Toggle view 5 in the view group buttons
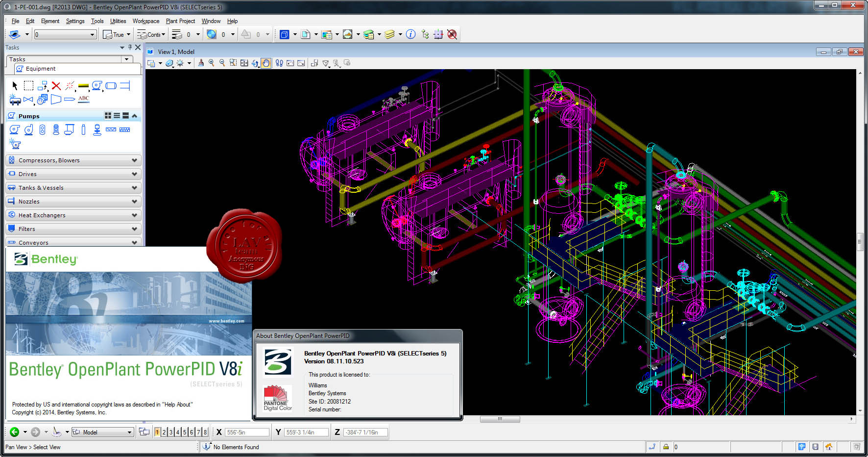This screenshot has height=457, width=868. [x=185, y=432]
